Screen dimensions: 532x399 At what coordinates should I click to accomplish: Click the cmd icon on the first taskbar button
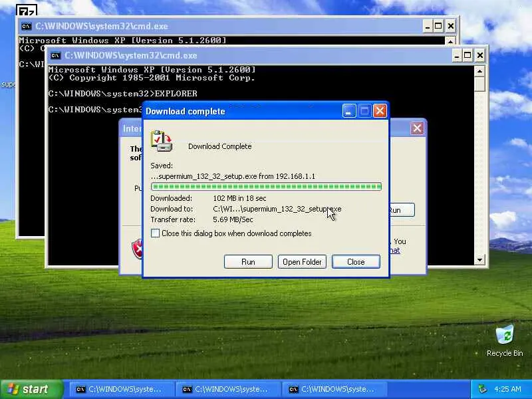(x=80, y=389)
